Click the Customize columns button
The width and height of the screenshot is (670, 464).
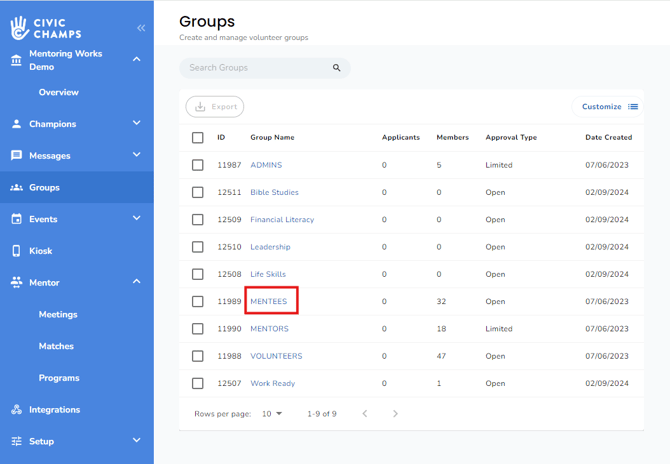pos(609,106)
